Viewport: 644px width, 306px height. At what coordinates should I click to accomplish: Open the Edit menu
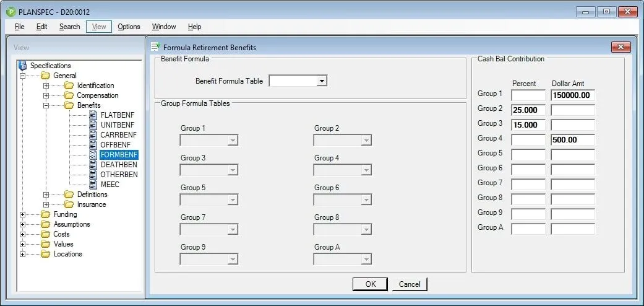click(x=42, y=27)
